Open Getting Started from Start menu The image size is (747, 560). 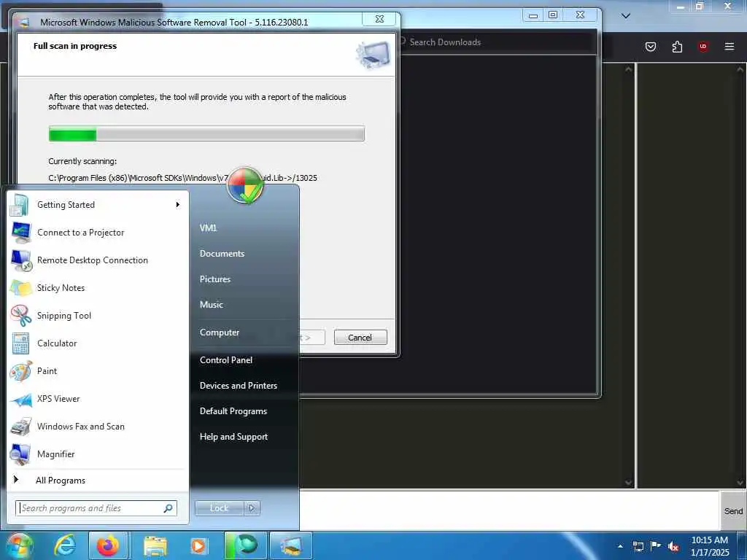pos(98,205)
